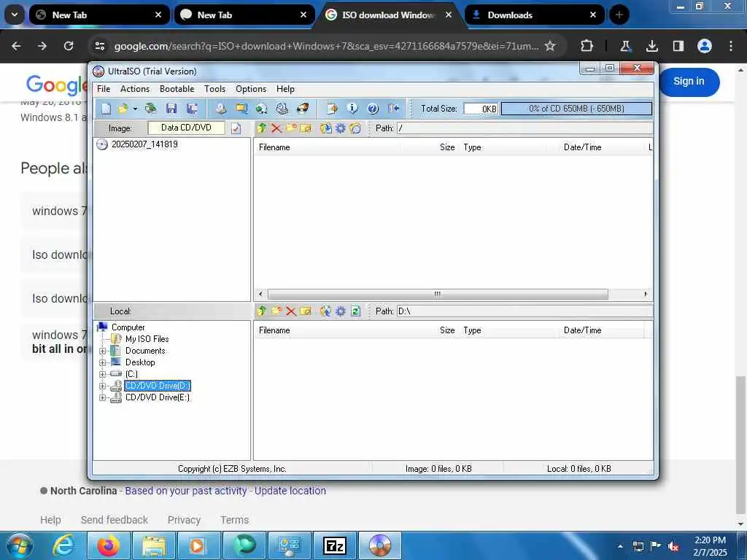Click the New Folder icon in image pane toolbar
Image resolution: width=747 pixels, height=560 pixels.
(291, 128)
